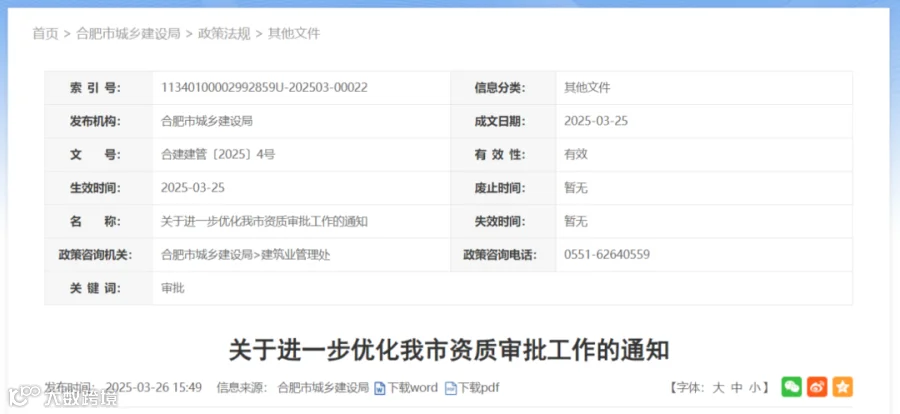This screenshot has height=414, width=900.
Task: Share the notice via WeChat icon
Action: [792, 387]
